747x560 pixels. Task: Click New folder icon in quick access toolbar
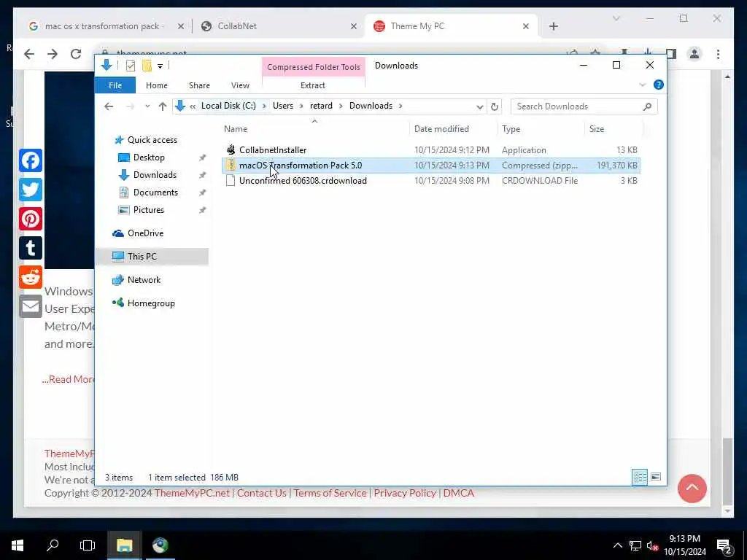click(x=147, y=66)
